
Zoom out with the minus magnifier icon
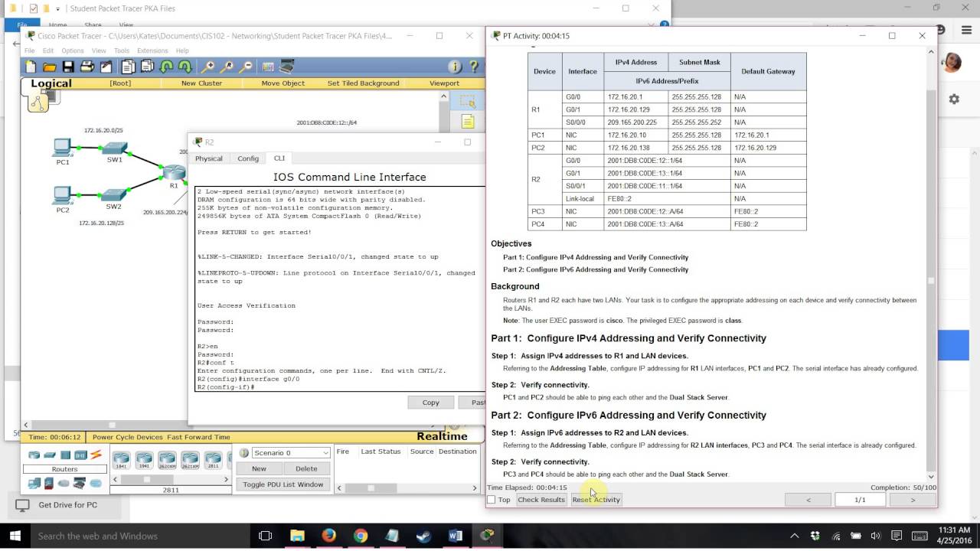click(x=245, y=67)
